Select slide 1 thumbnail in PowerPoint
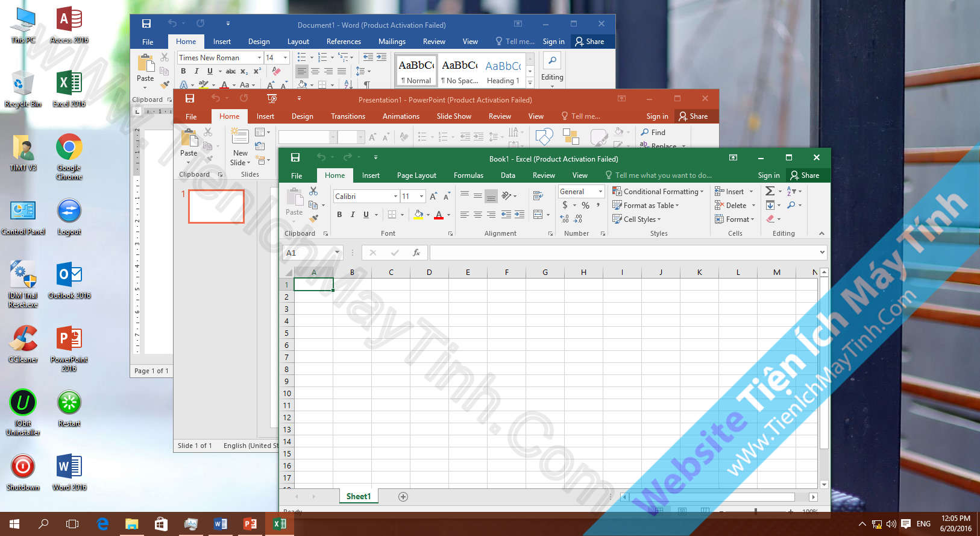The image size is (980, 536). tap(216, 206)
